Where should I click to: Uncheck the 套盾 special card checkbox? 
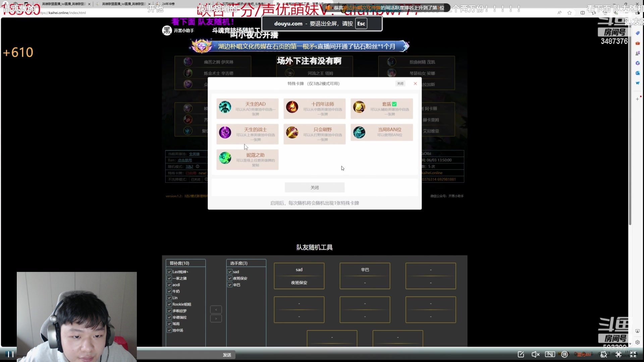pos(395,104)
